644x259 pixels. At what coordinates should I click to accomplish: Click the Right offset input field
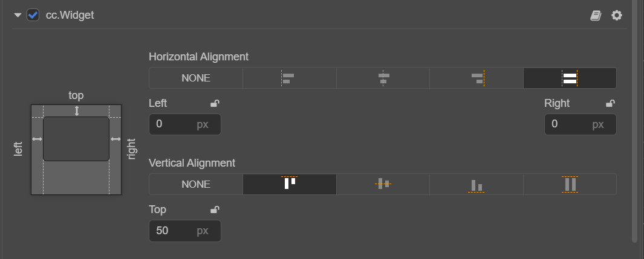(569, 124)
